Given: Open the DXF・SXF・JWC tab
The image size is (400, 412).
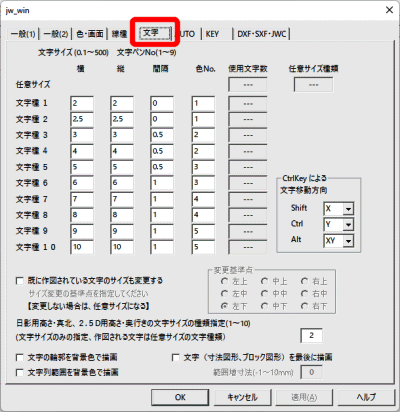Looking at the screenshot, I should coord(262,34).
